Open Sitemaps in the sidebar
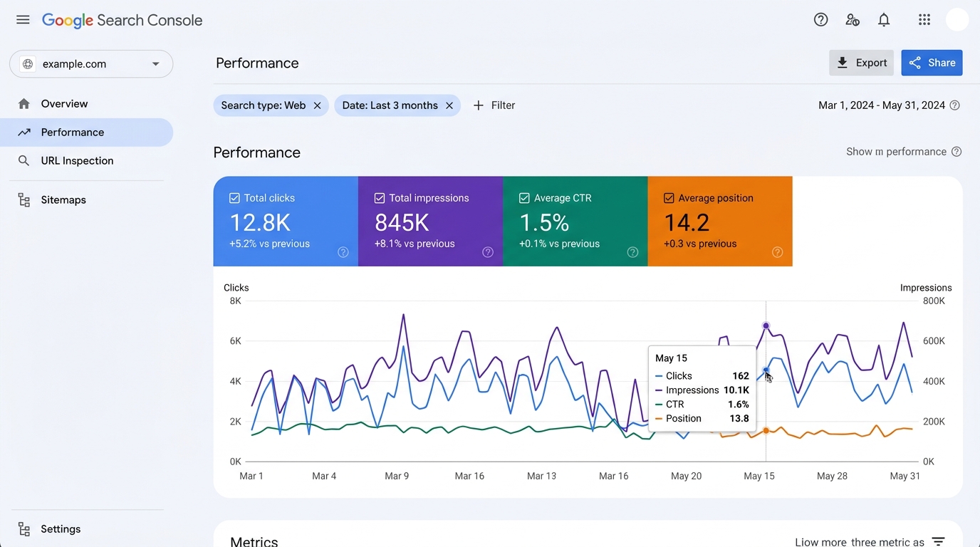980x547 pixels. [x=86, y=200]
